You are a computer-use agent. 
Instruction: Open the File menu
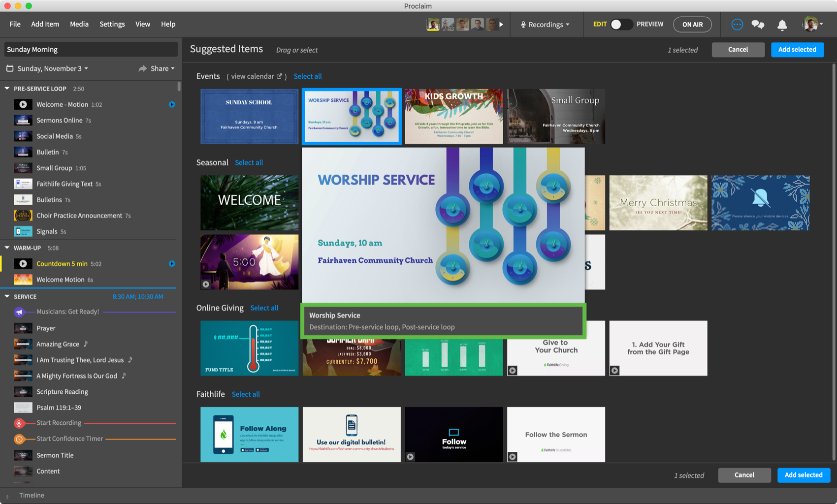(15, 24)
